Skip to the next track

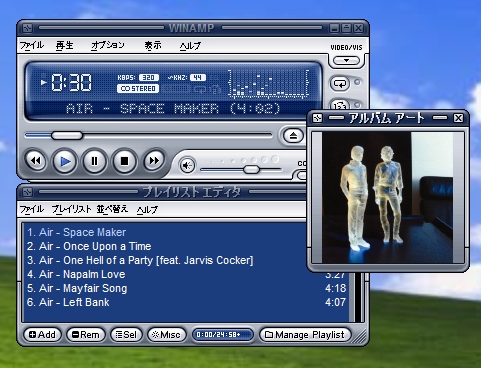[154, 161]
